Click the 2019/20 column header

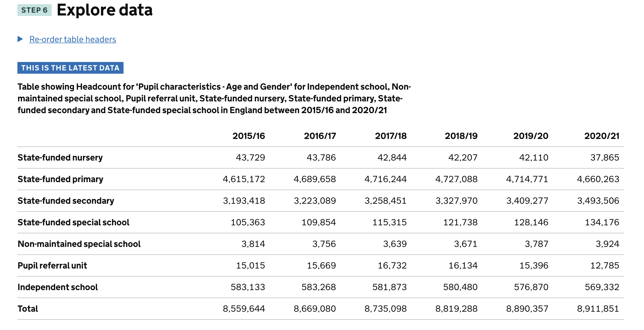coord(531,136)
